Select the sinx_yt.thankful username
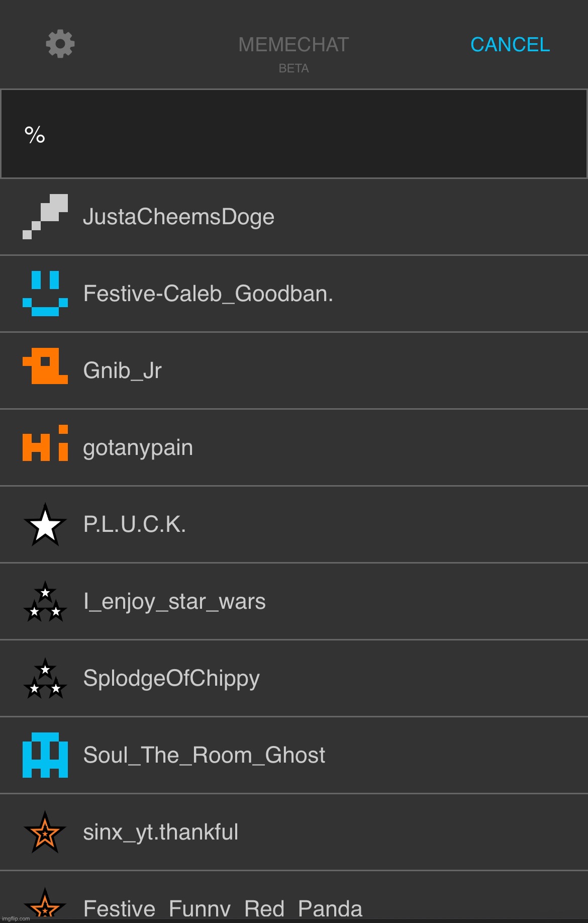 (161, 832)
